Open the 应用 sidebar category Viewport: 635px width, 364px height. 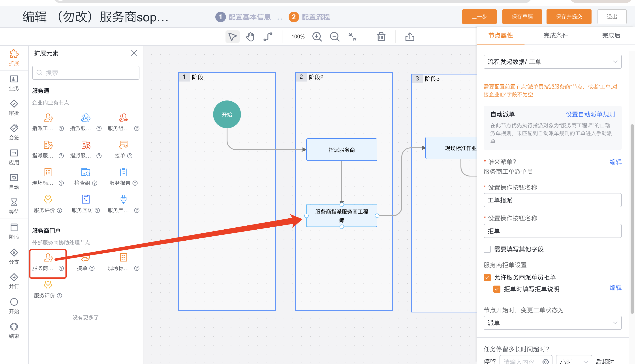click(x=14, y=157)
